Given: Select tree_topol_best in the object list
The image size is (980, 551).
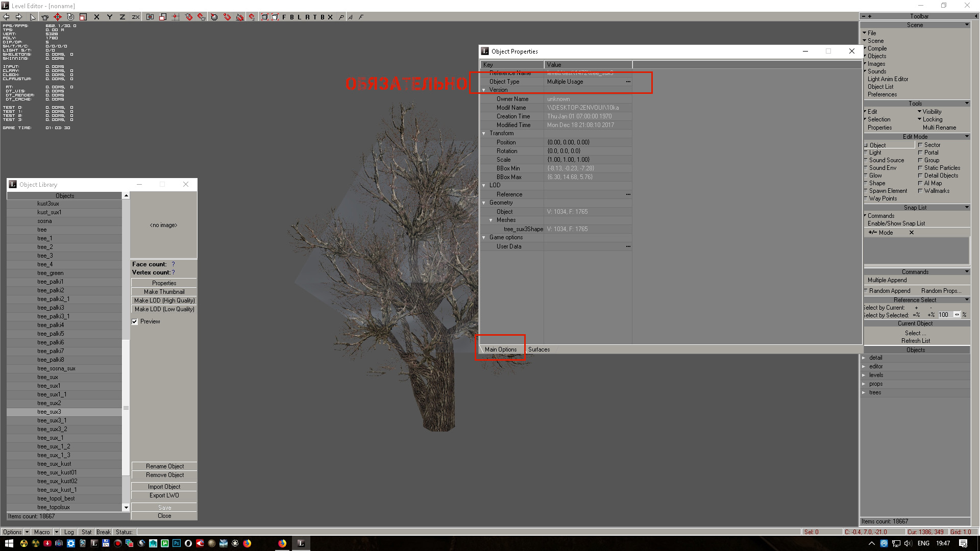Looking at the screenshot, I should click(56, 498).
